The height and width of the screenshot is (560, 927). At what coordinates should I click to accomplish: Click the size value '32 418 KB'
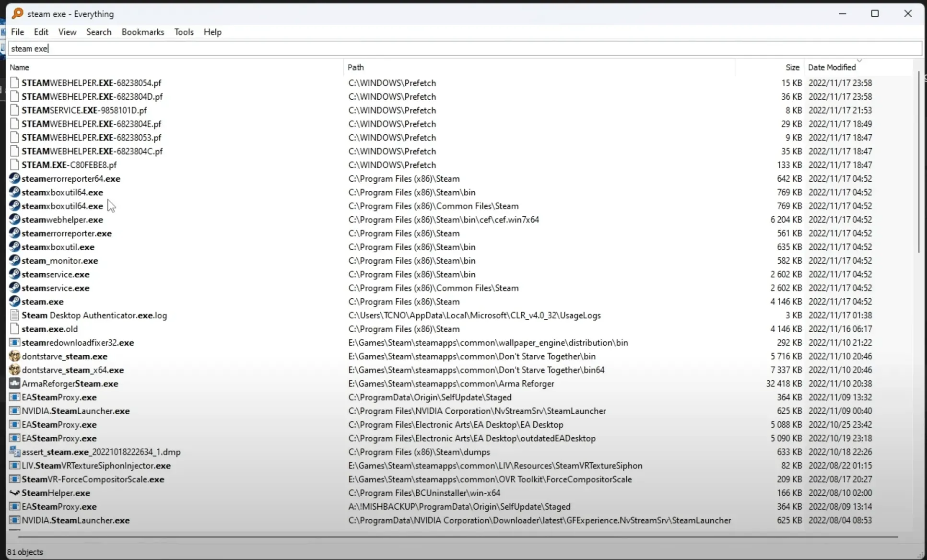(784, 384)
